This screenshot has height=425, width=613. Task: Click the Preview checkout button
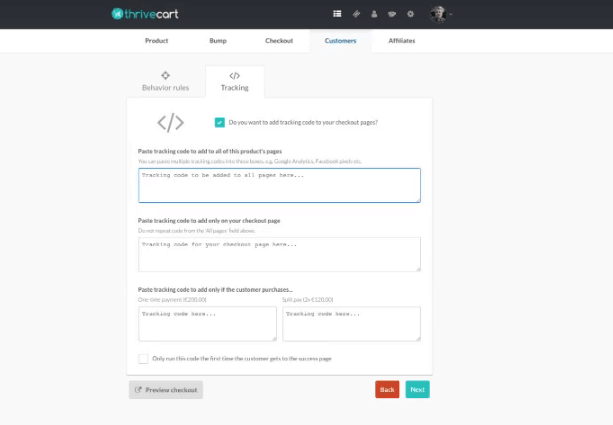pyautogui.click(x=166, y=390)
